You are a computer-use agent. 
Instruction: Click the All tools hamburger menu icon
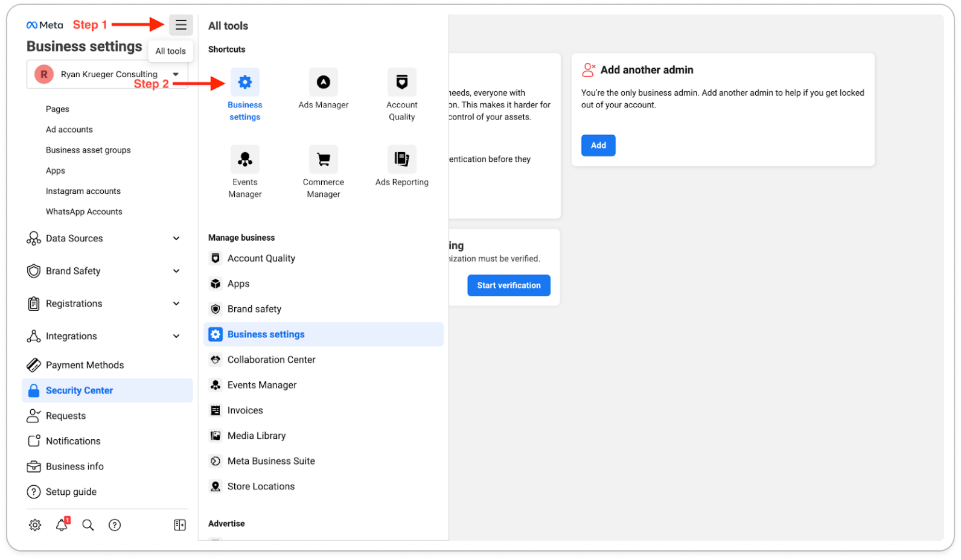[x=180, y=25]
